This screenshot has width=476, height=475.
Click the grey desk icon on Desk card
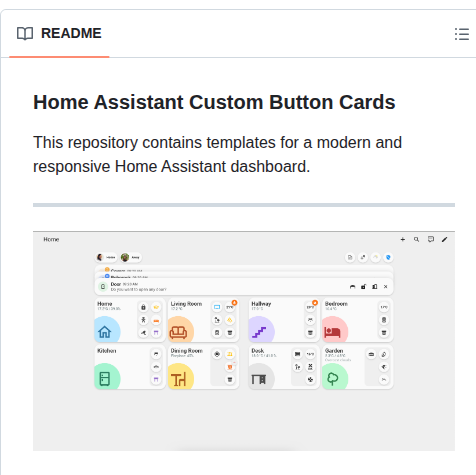point(259,379)
